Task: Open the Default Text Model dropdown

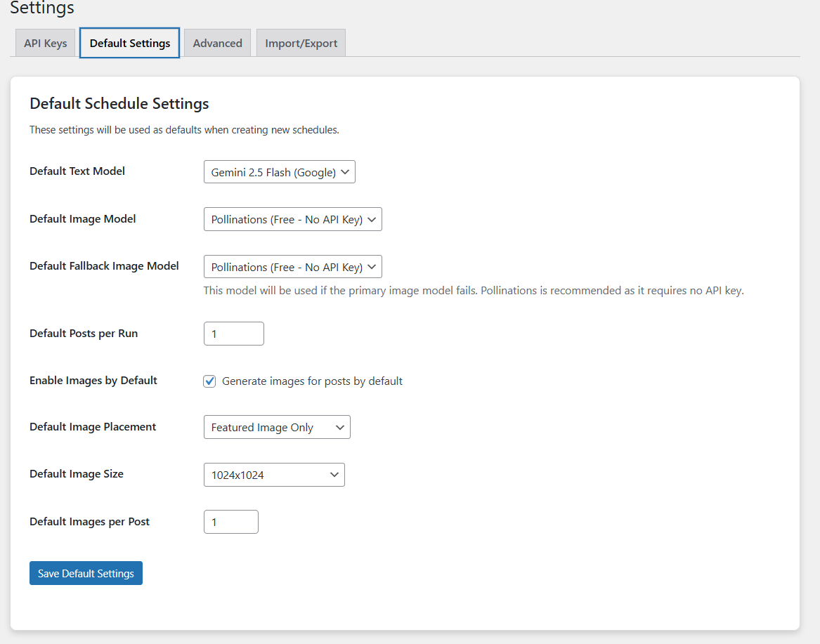Action: (x=279, y=172)
